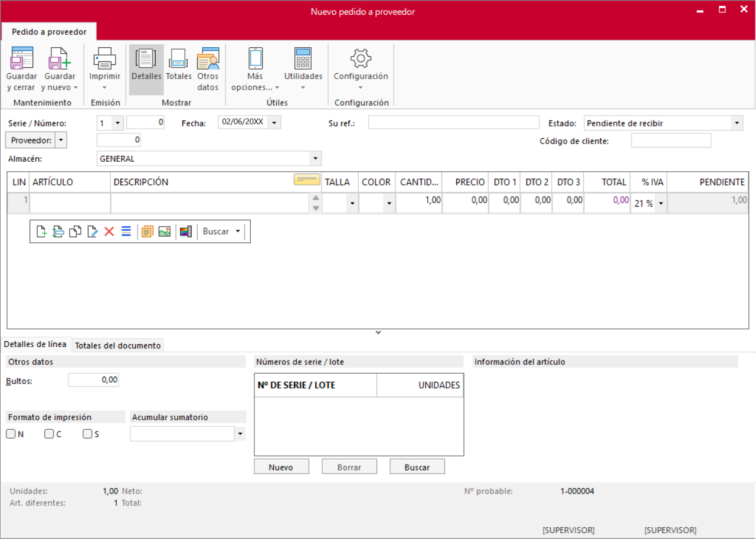Click the article image icon

pyautogui.click(x=164, y=232)
